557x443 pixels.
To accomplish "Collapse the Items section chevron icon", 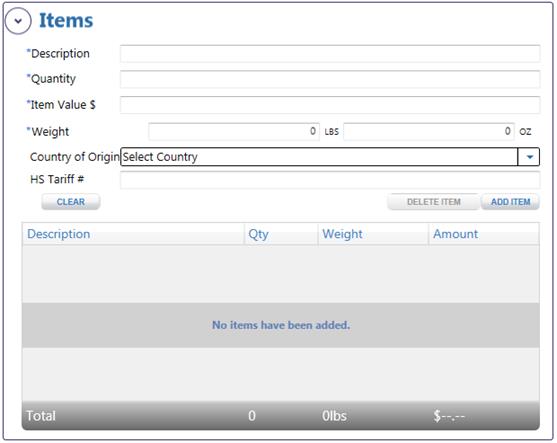I will (18, 21).
